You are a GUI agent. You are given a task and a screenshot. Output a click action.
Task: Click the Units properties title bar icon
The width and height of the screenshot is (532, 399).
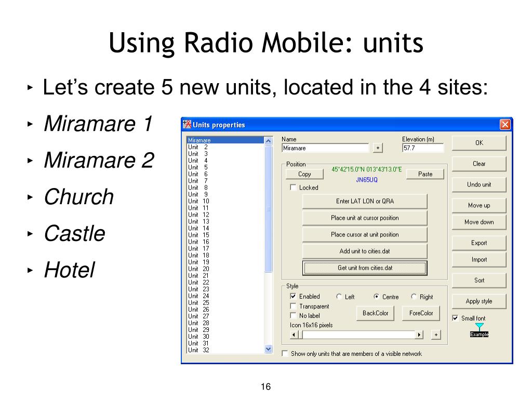click(187, 125)
